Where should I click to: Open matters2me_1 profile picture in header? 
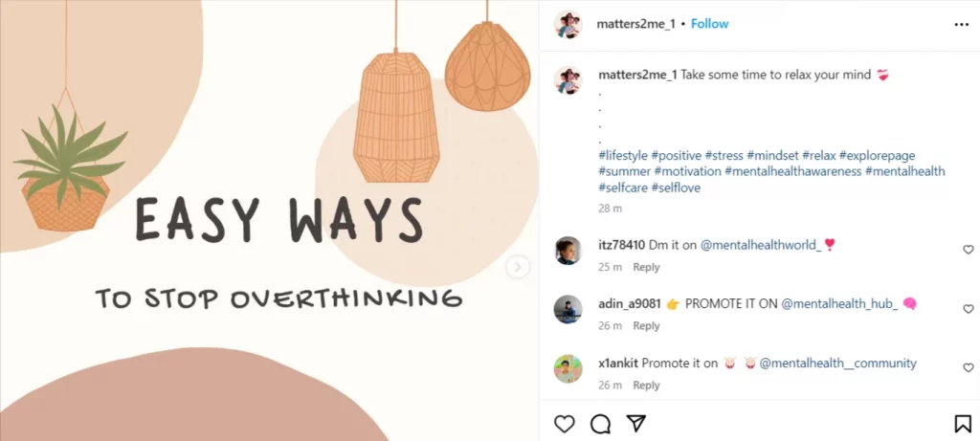568,24
